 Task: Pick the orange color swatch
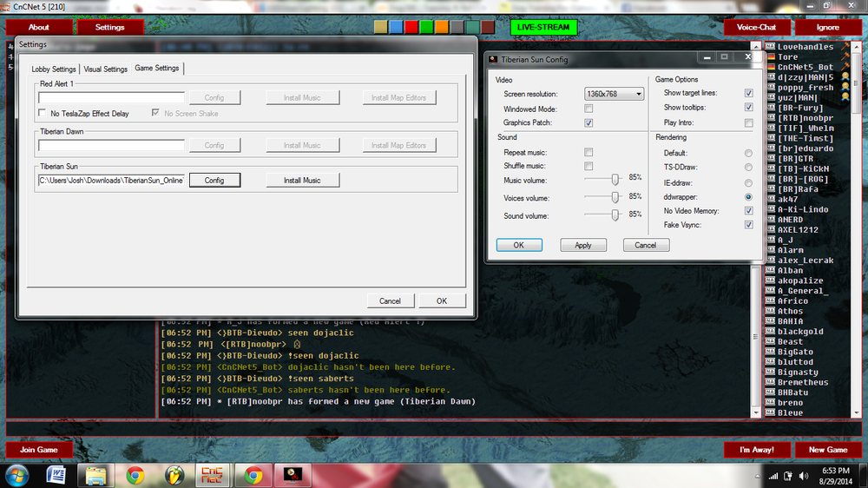tap(441, 27)
